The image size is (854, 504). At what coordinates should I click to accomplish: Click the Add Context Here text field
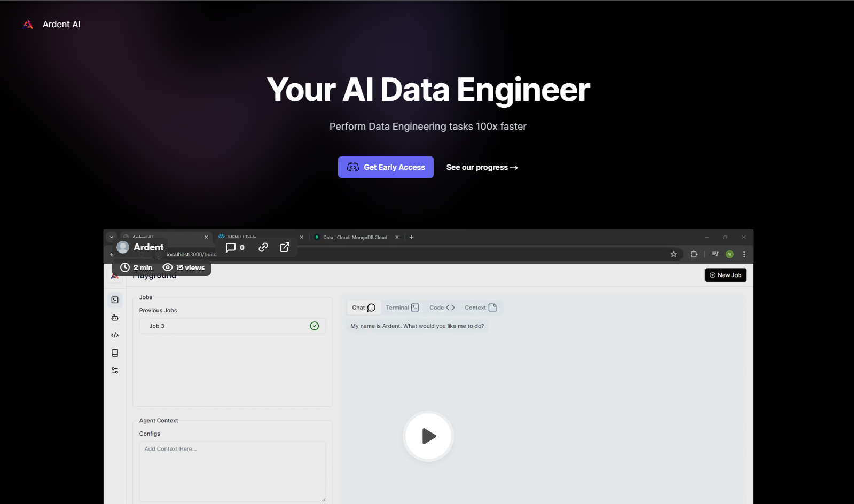[232, 472]
